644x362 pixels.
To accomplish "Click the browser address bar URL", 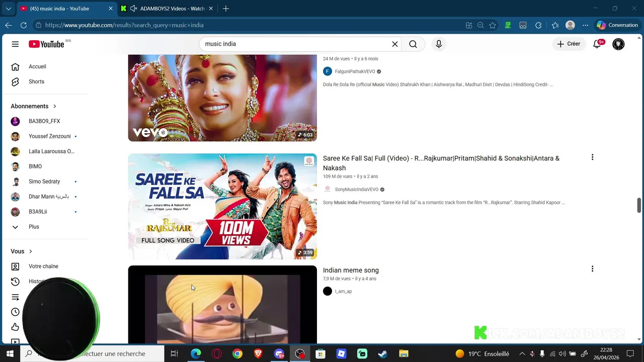I will pyautogui.click(x=124, y=25).
